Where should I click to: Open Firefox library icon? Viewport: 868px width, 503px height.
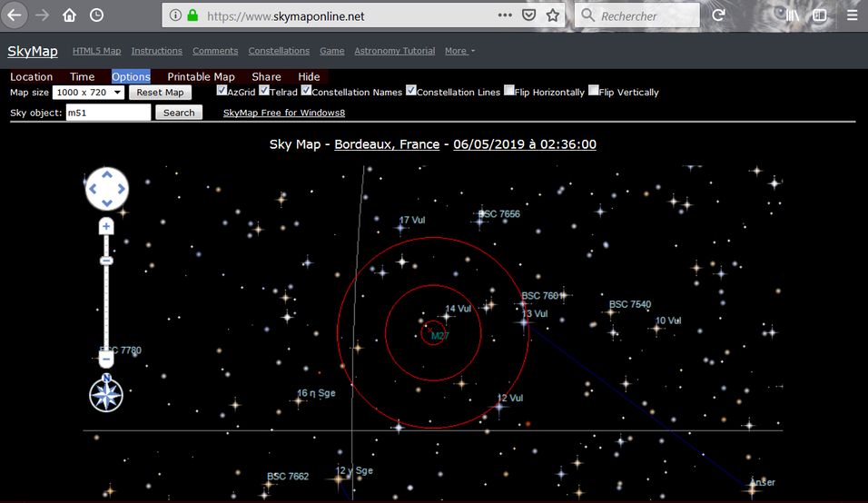pos(794,15)
